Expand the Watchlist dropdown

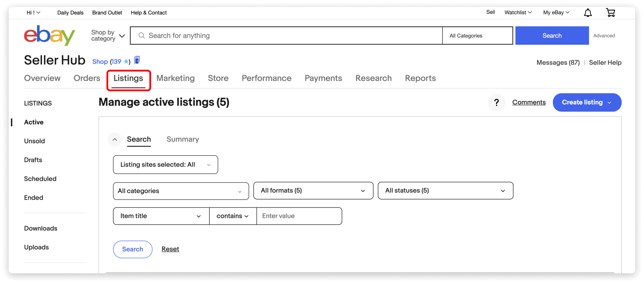(x=518, y=12)
